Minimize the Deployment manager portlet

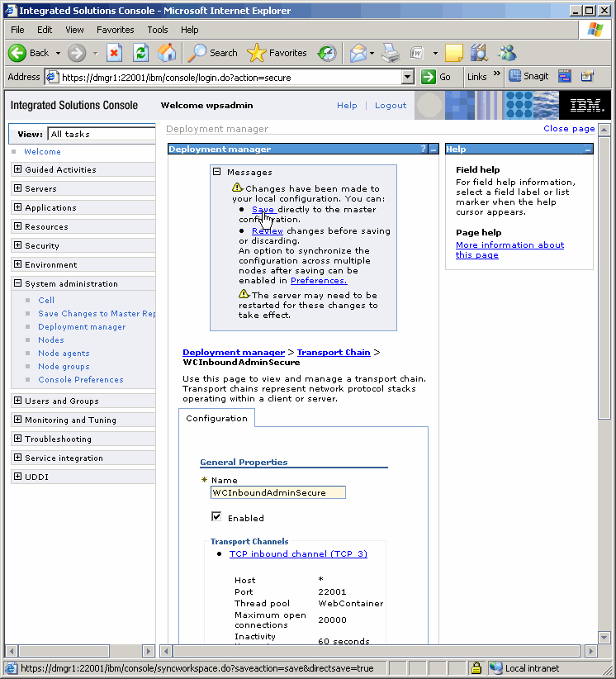pyautogui.click(x=434, y=150)
